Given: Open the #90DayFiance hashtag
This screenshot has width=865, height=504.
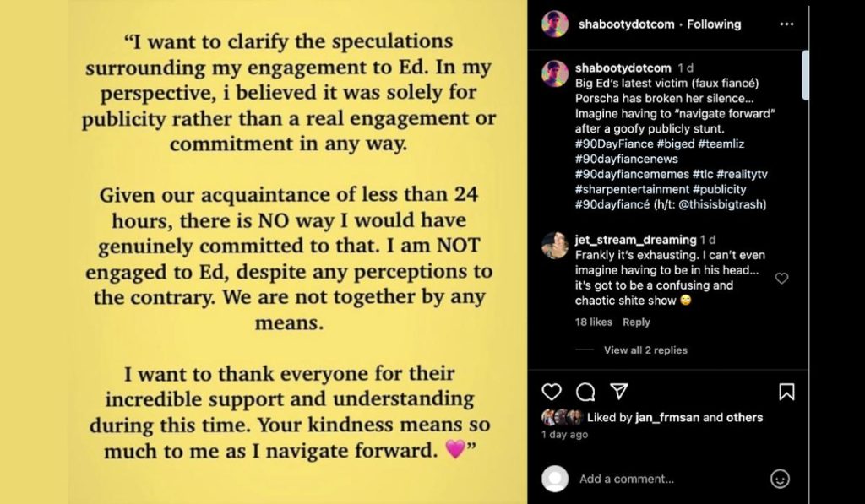Looking at the screenshot, I should 612,144.
